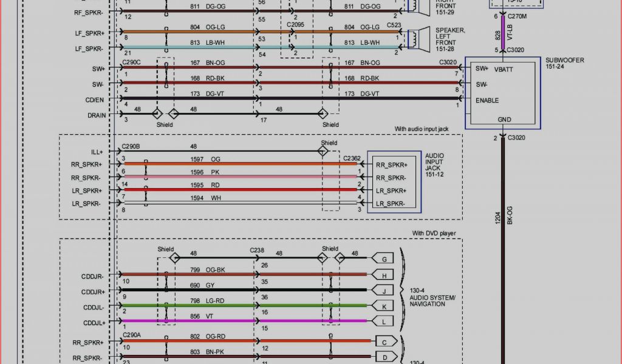Screen dimensions: 622x364
Task: Click the J connector arrow
Action: [383, 291]
